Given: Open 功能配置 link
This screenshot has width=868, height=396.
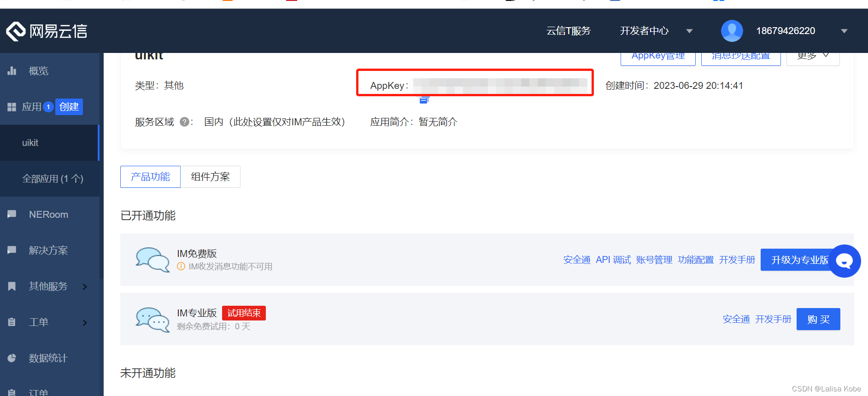Looking at the screenshot, I should tap(696, 260).
